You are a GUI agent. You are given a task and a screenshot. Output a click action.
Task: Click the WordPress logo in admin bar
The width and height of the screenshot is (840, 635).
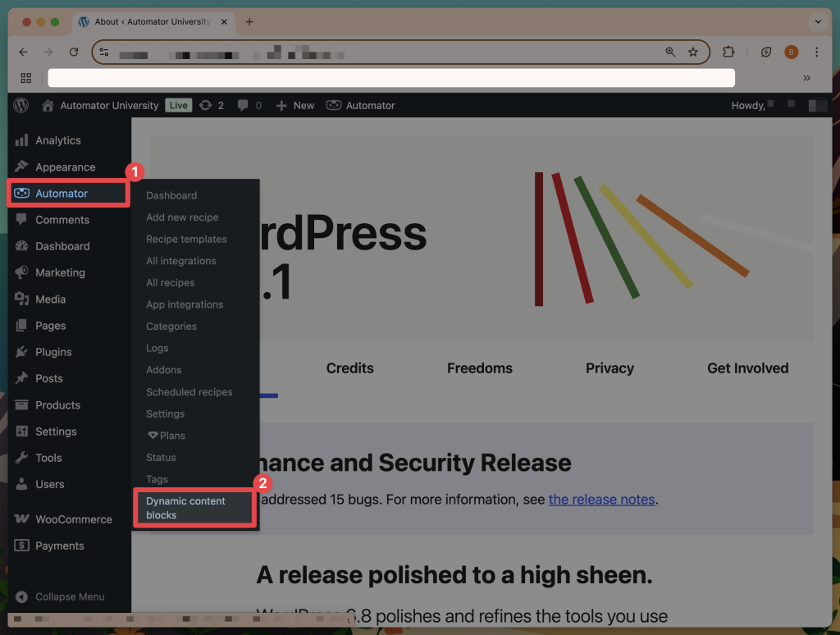20,105
